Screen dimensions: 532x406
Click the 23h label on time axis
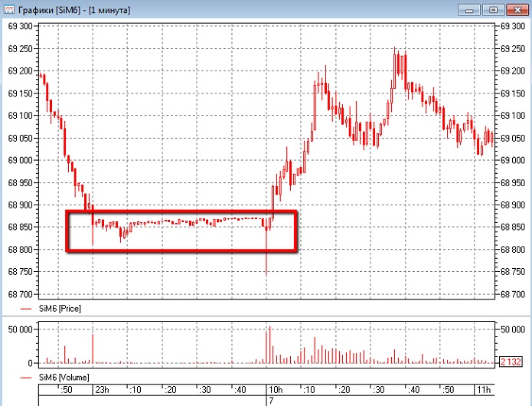coord(102,390)
